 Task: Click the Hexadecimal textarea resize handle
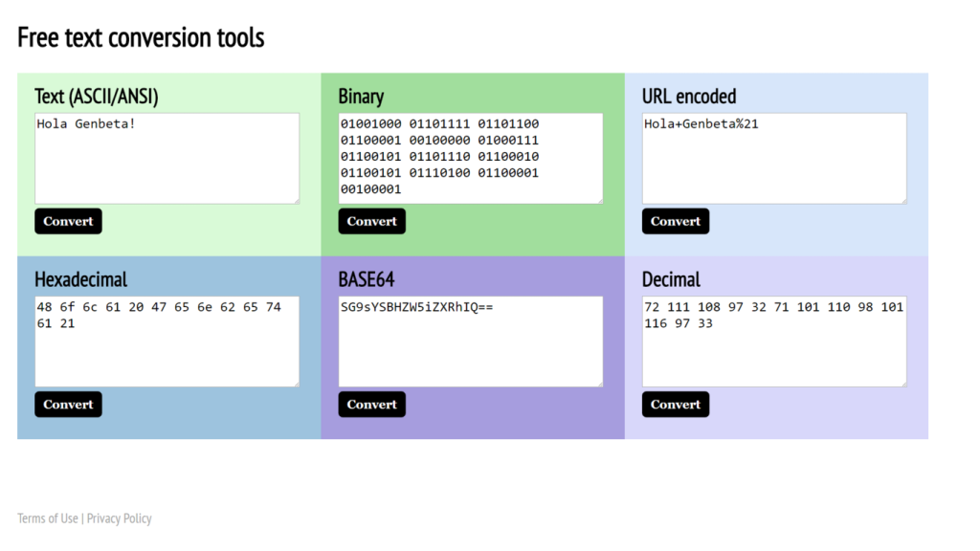tap(297, 384)
